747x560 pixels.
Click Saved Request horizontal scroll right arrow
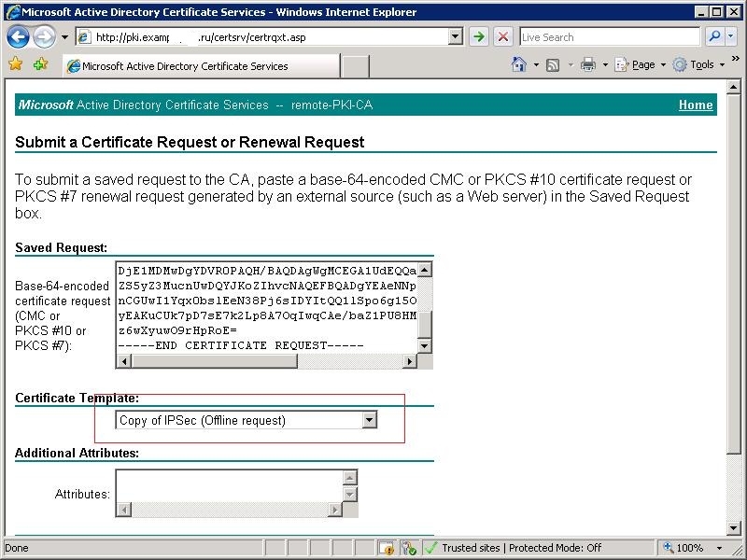[409, 361]
